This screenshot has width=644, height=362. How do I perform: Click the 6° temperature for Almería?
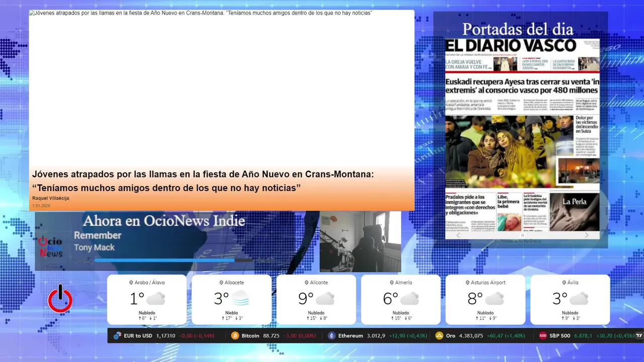(x=390, y=299)
